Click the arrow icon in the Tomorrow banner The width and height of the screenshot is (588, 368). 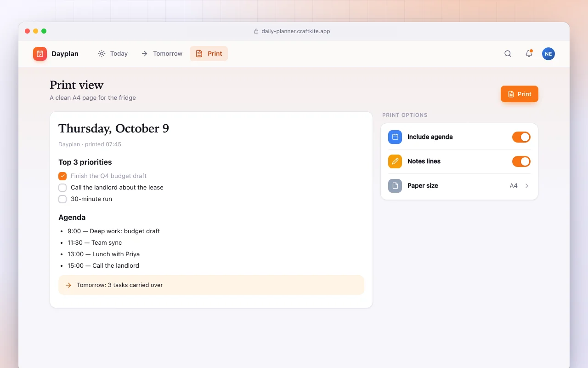click(x=68, y=285)
